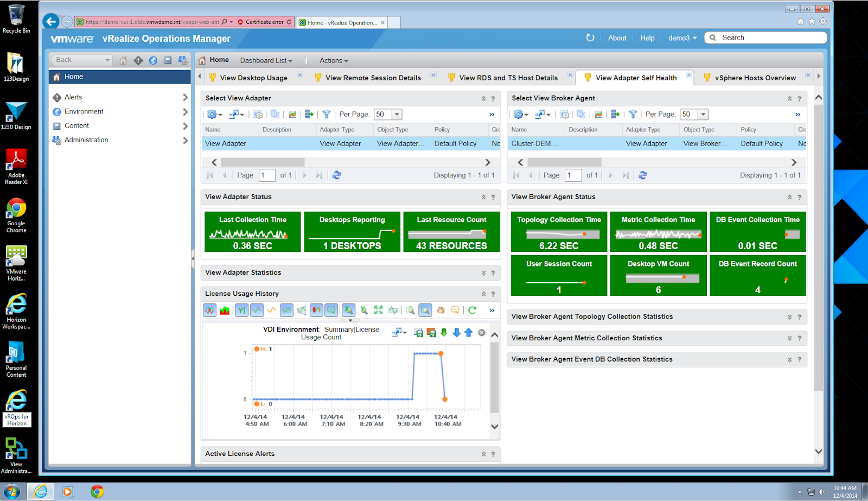Click the page reload icon beside About

[x=590, y=37]
